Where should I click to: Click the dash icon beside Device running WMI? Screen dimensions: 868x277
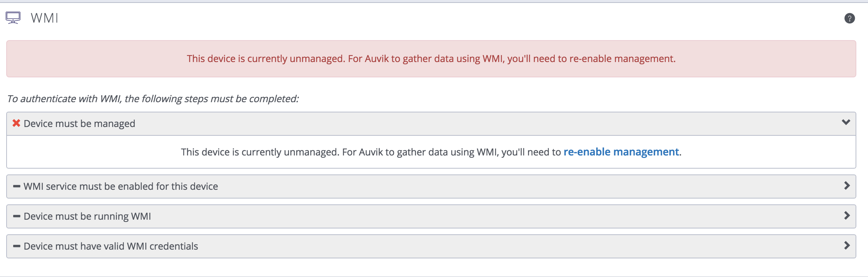16,216
